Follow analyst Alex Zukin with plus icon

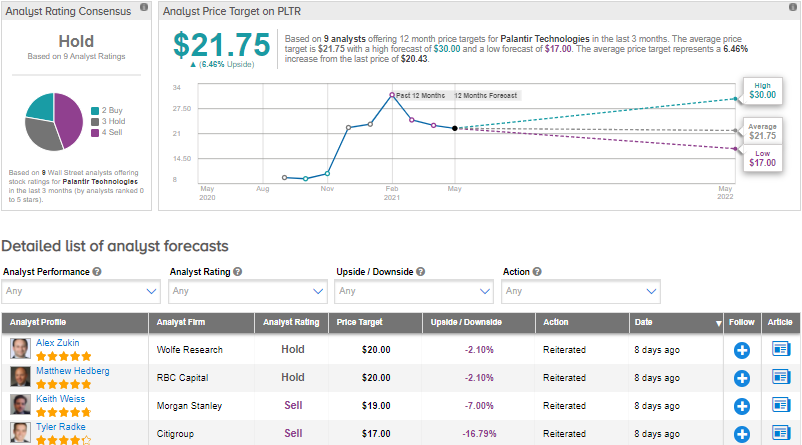tap(741, 350)
